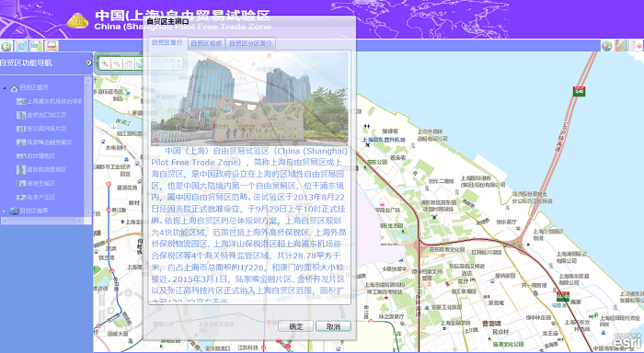
Task: Click the floppy-disk save icon in toolbar
Action: [x=36, y=46]
